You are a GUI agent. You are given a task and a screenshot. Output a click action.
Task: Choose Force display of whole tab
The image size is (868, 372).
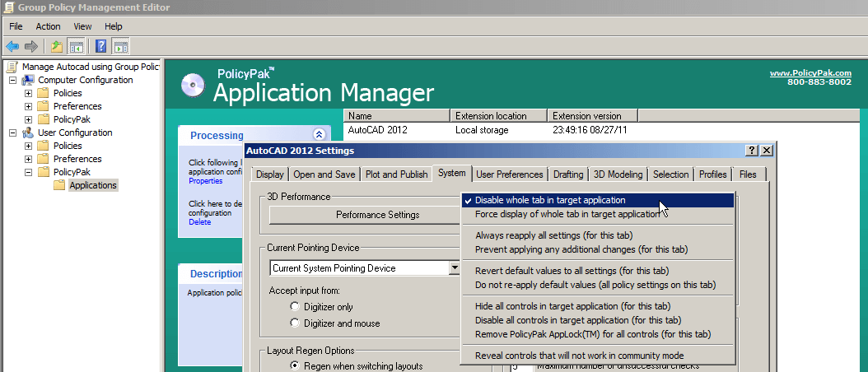pyautogui.click(x=598, y=214)
